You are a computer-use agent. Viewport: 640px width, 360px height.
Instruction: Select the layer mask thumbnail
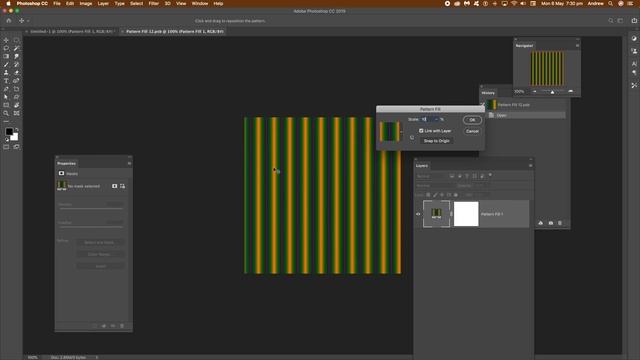pos(466,214)
